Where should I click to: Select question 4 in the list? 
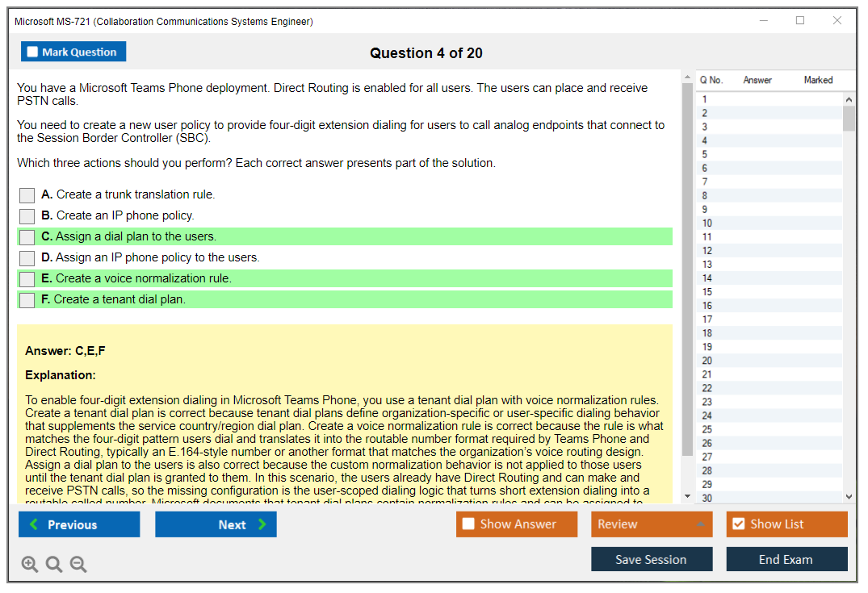coord(769,140)
